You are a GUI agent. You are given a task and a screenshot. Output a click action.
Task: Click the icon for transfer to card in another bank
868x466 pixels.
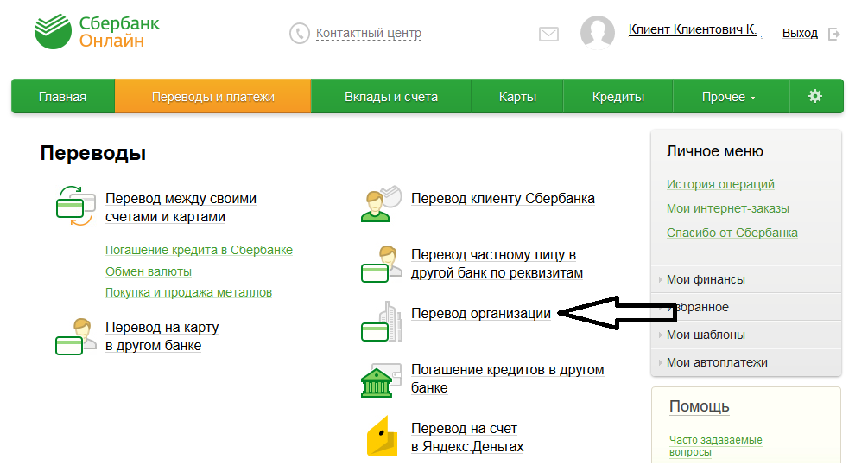coord(76,336)
